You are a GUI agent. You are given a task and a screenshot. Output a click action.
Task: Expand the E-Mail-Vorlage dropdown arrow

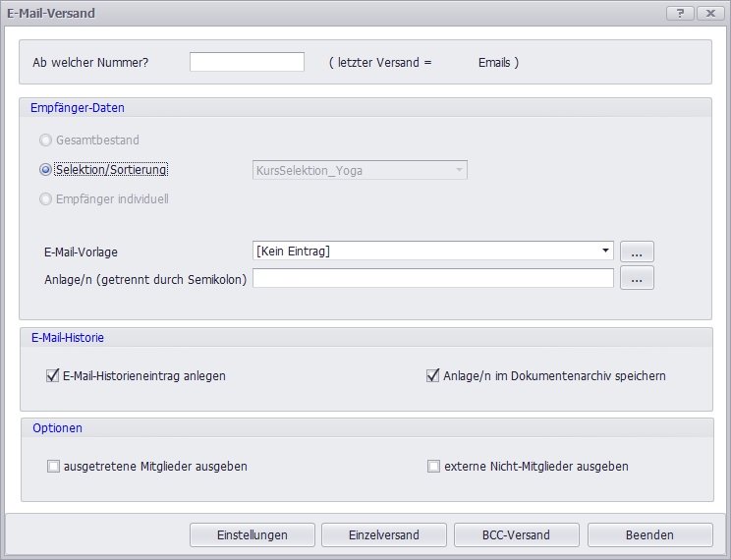(x=605, y=252)
